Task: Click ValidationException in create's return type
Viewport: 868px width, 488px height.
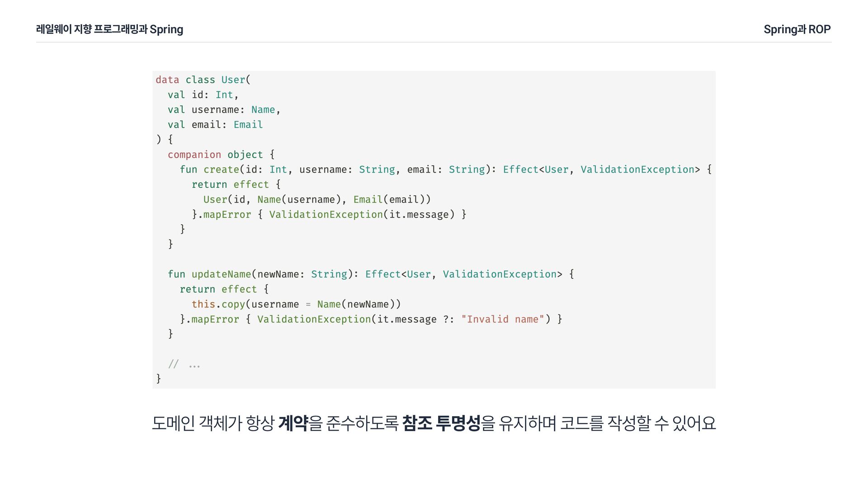Action: pos(637,169)
